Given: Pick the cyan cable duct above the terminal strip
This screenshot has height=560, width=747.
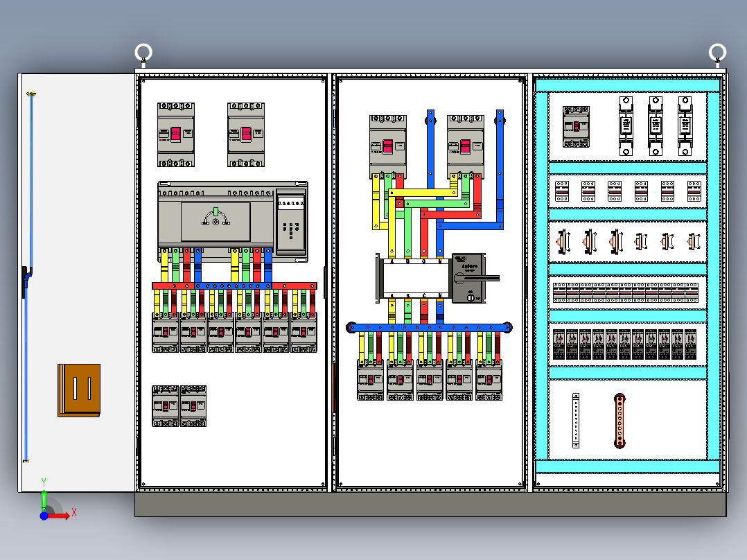Looking at the screenshot, I should click(627, 270).
